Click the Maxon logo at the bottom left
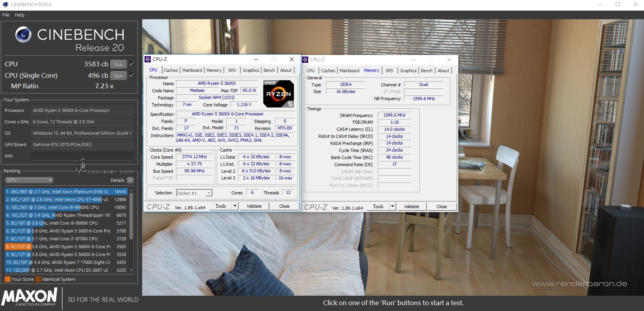The width and height of the screenshot is (644, 311). pos(29,297)
